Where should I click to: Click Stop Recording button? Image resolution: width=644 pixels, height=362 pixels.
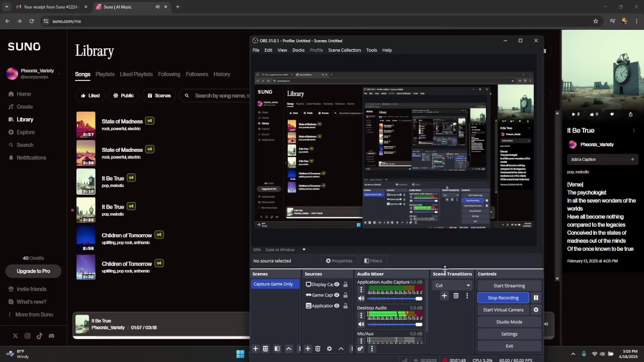(503, 298)
